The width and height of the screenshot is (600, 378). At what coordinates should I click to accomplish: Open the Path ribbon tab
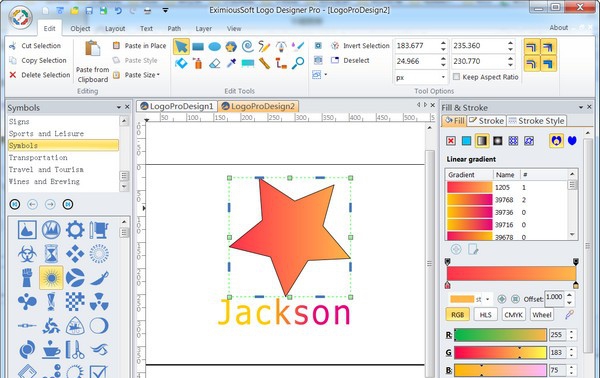coord(174,28)
